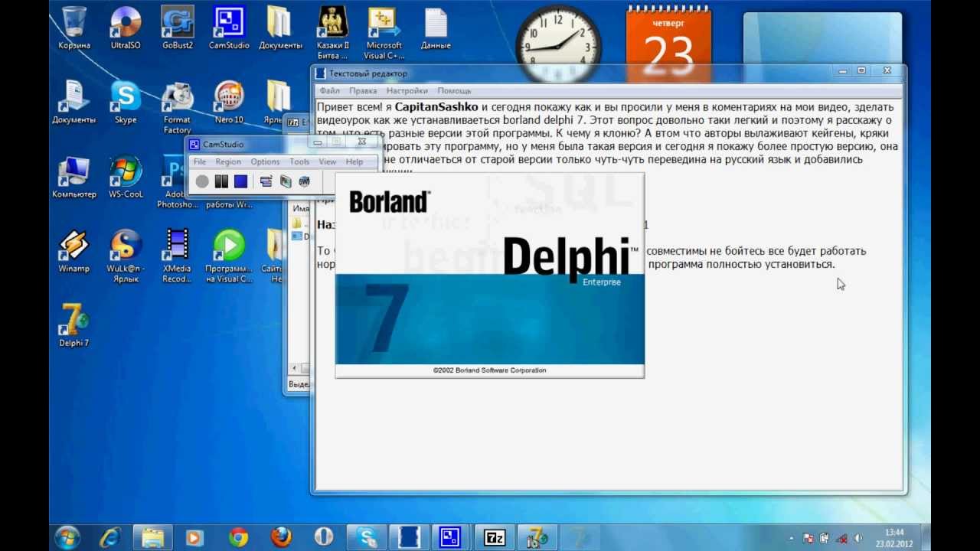This screenshot has height=551, width=980.
Task: Open Opera from taskbar
Action: pyautogui.click(x=323, y=537)
